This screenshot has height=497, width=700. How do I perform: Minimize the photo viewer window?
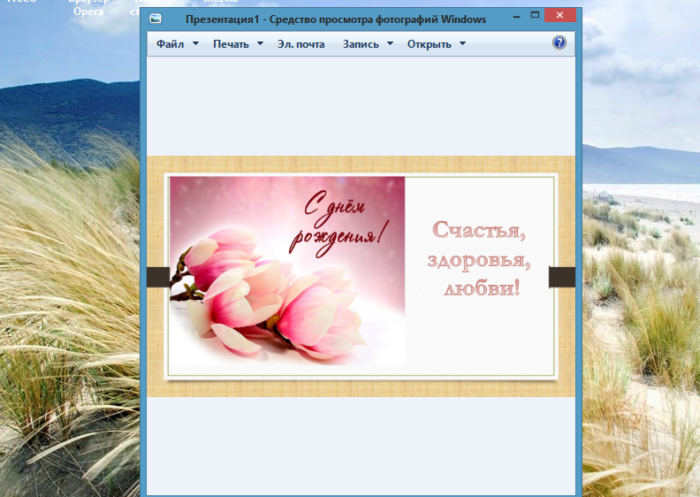pos(517,17)
